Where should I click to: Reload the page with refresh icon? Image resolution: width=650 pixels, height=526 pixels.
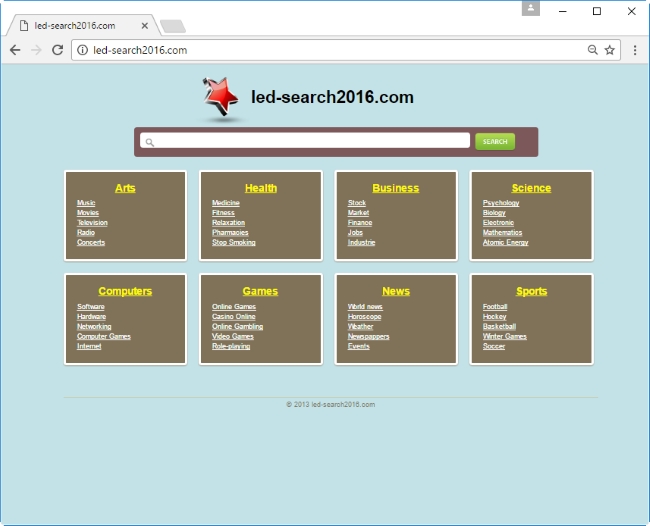(x=57, y=50)
